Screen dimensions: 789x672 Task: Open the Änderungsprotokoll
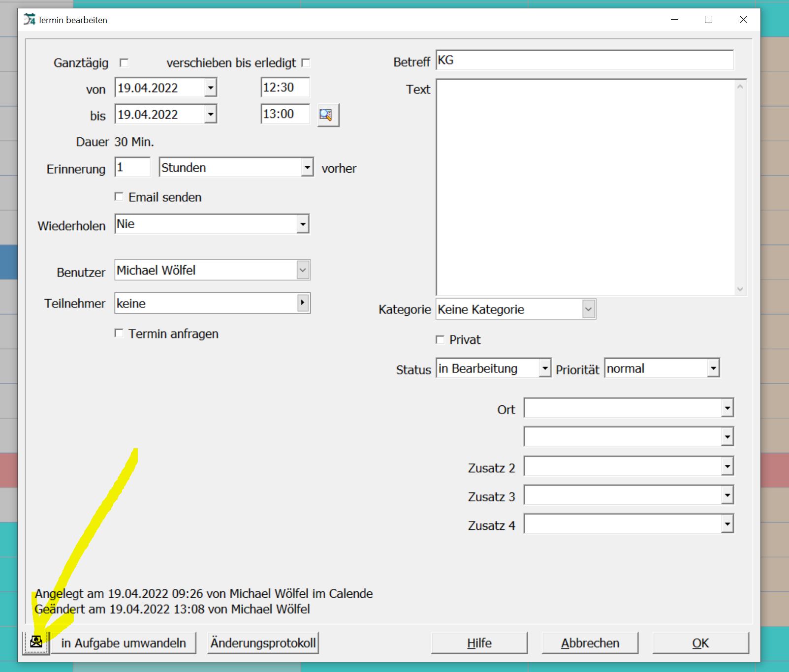pos(263,643)
